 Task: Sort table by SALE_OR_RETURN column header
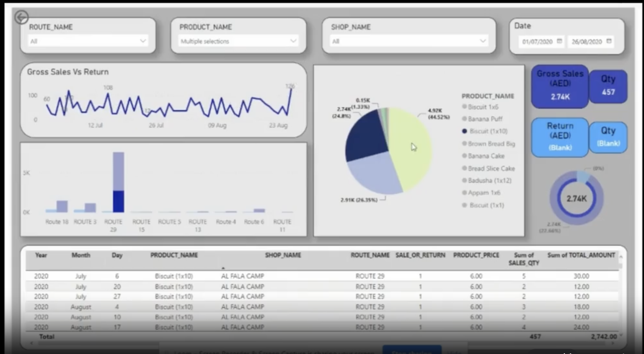(x=420, y=255)
